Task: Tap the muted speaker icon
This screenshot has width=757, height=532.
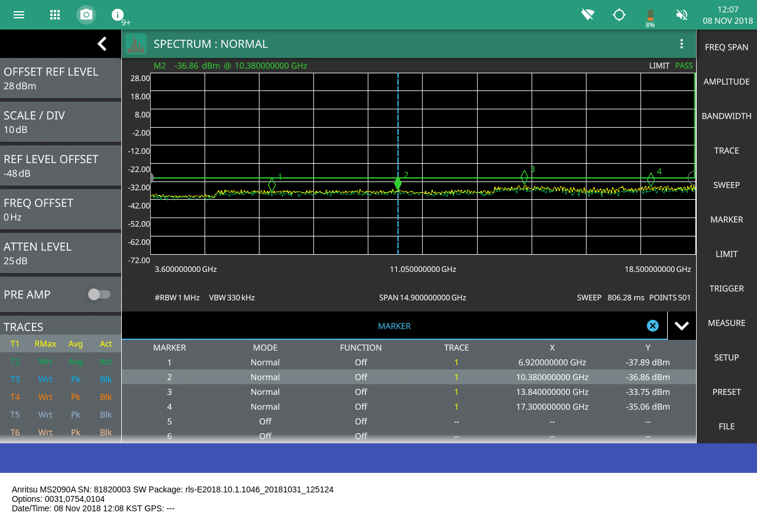Action: pyautogui.click(x=682, y=15)
